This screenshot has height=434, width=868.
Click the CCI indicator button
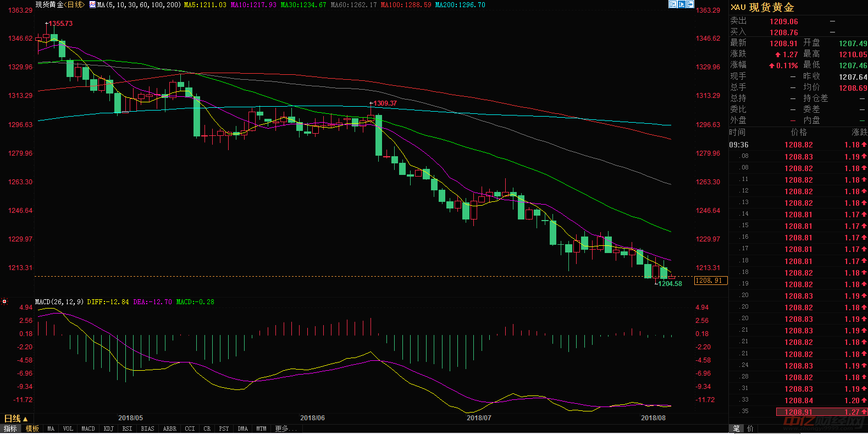coord(190,428)
